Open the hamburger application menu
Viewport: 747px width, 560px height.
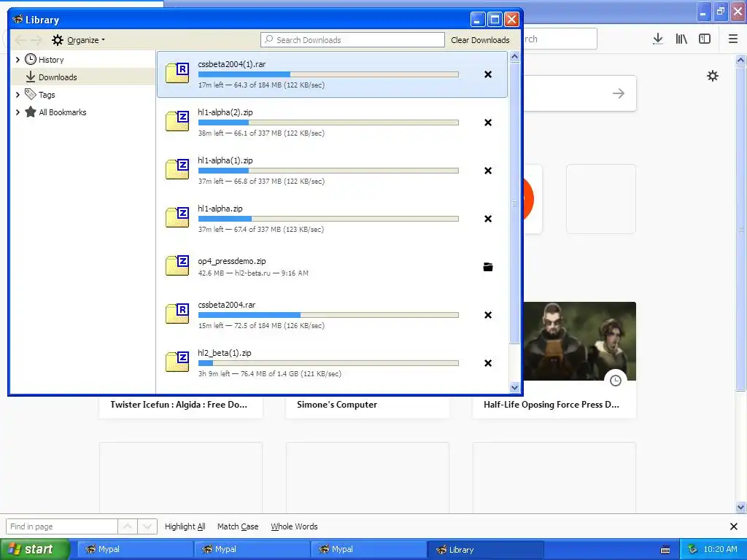click(733, 39)
